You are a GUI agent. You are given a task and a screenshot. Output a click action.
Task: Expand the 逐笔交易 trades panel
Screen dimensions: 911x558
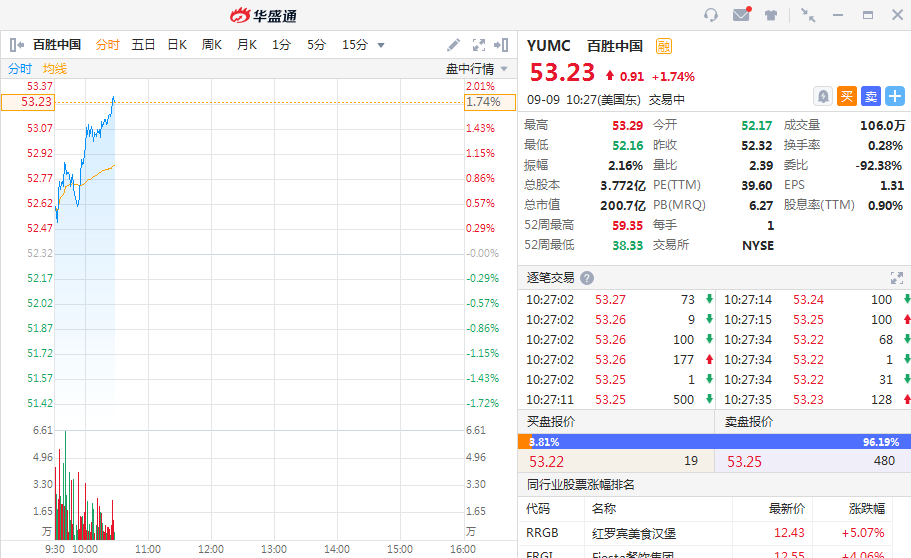click(896, 278)
